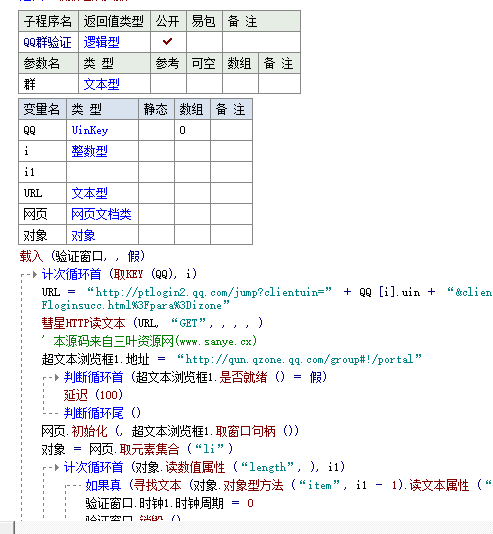Click the 判断循环尾 () line

pyautogui.click(x=102, y=413)
